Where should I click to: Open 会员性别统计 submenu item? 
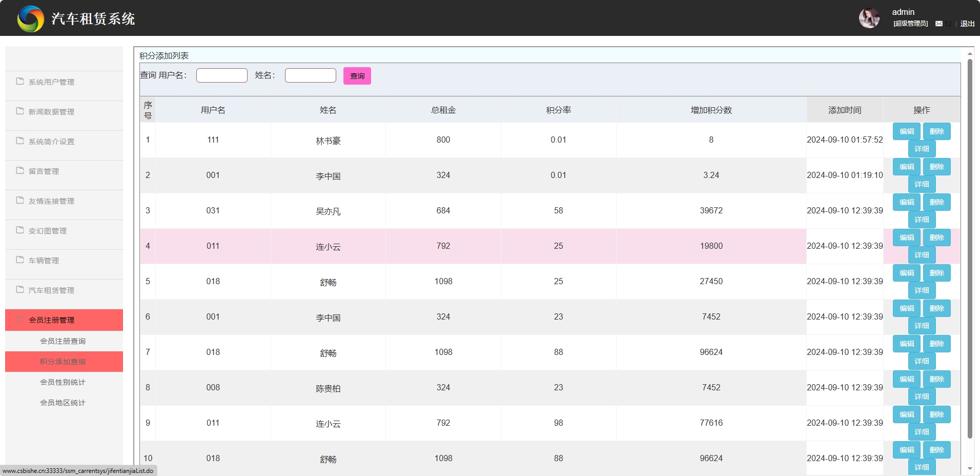63,382
